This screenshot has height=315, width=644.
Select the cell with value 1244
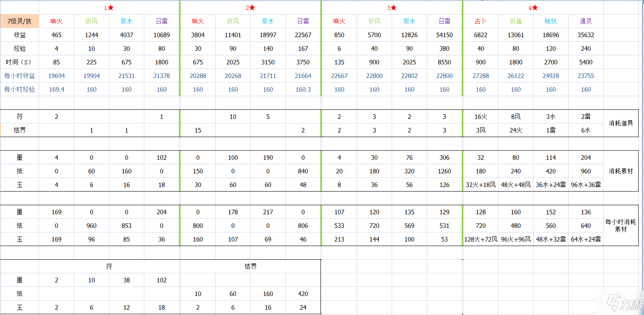coord(92,35)
